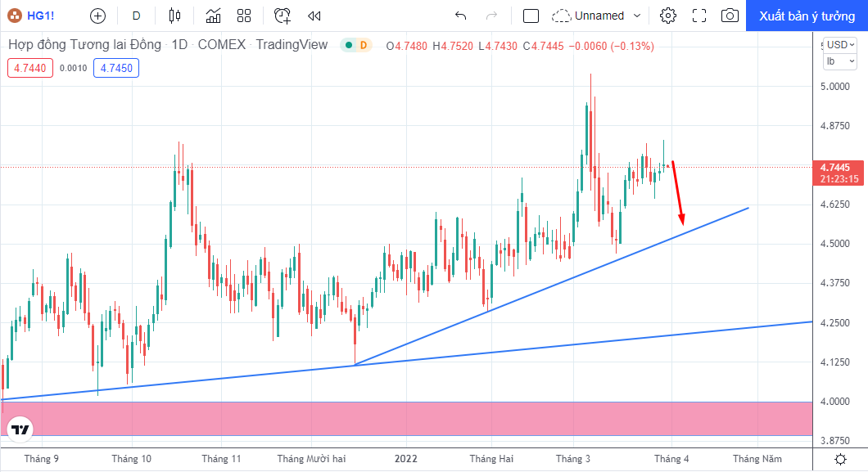The image size is (868, 472).
Task: Open the compare or add symbol button
Action: coord(98,16)
